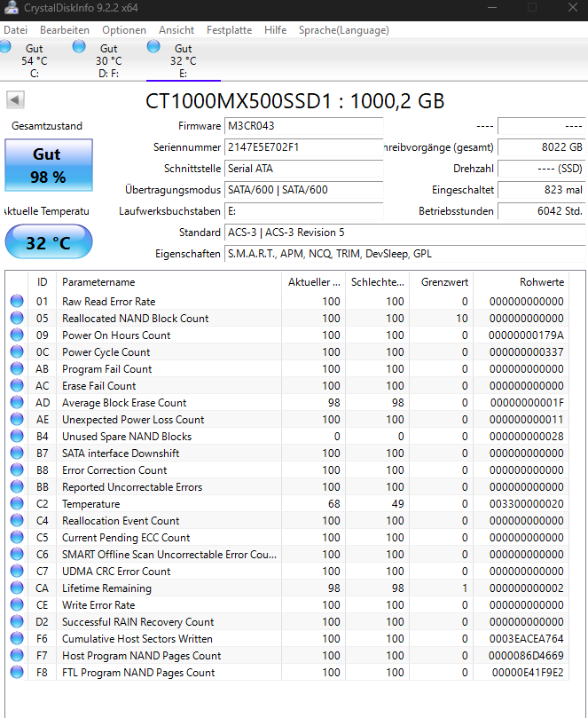Click the Eingeschaltet value 823 mal
The image size is (588, 718).
tap(541, 190)
